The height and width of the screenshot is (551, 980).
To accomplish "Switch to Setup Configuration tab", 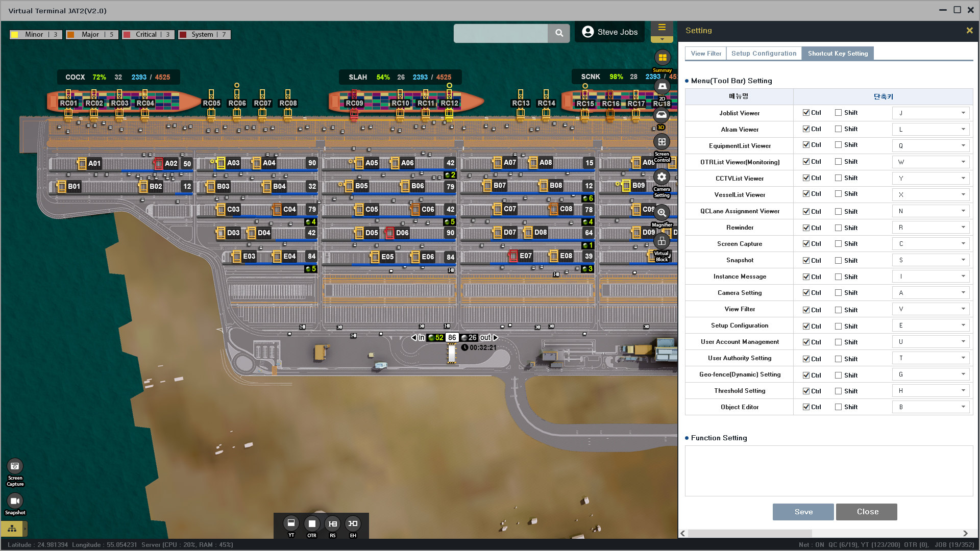I will click(x=764, y=54).
